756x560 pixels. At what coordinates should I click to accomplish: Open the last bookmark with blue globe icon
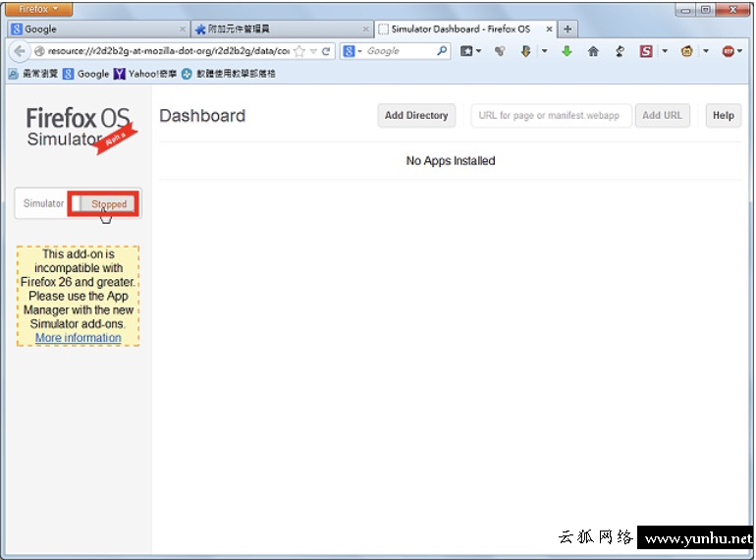(228, 74)
